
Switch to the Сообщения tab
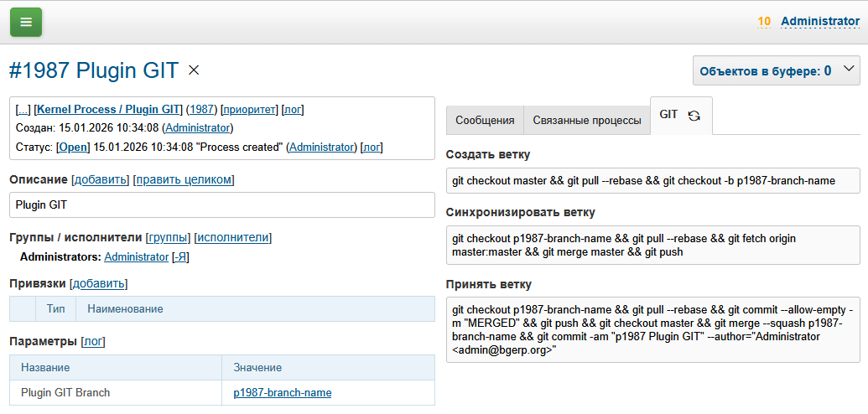[485, 121]
